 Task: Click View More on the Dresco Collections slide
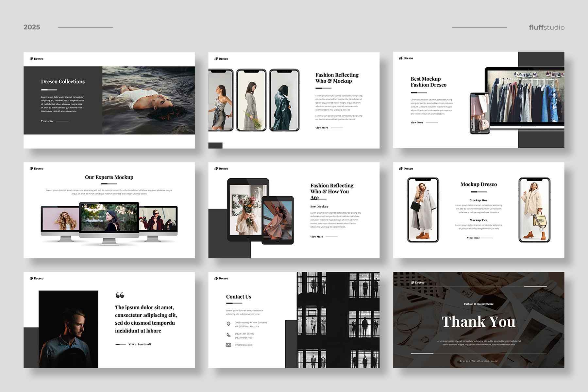coord(47,121)
